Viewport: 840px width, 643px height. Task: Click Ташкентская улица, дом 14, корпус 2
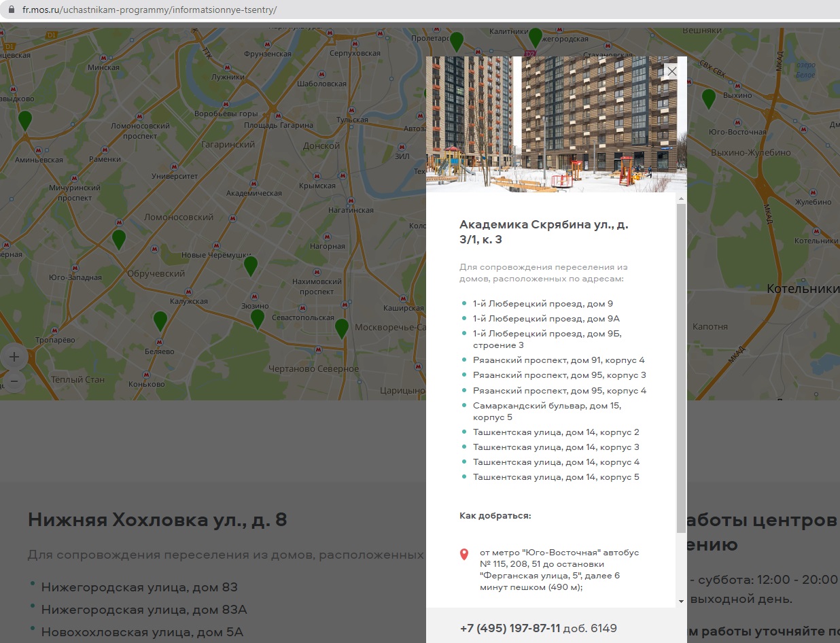[x=556, y=432]
